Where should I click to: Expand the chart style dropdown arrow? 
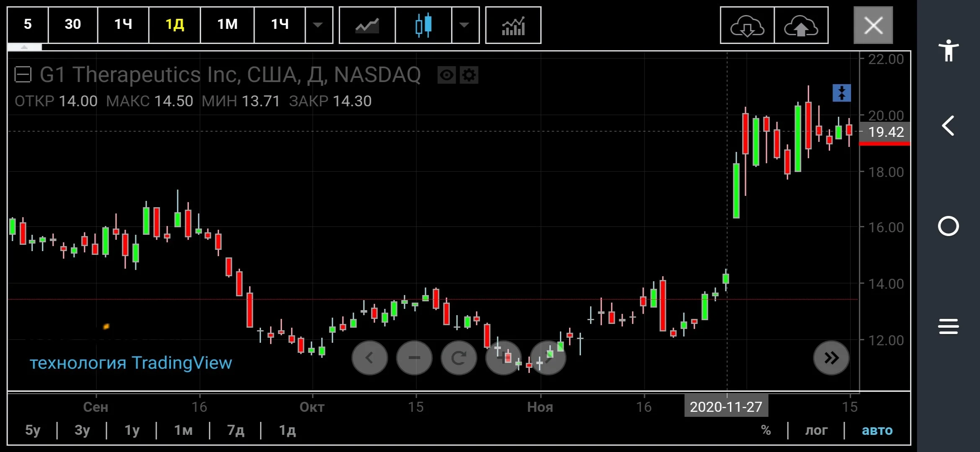coord(464,25)
